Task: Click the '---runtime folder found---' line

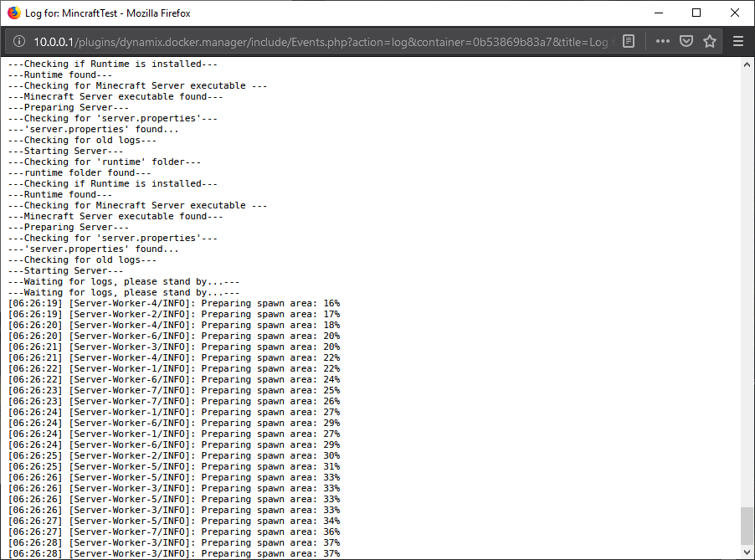Action: [x=80, y=173]
